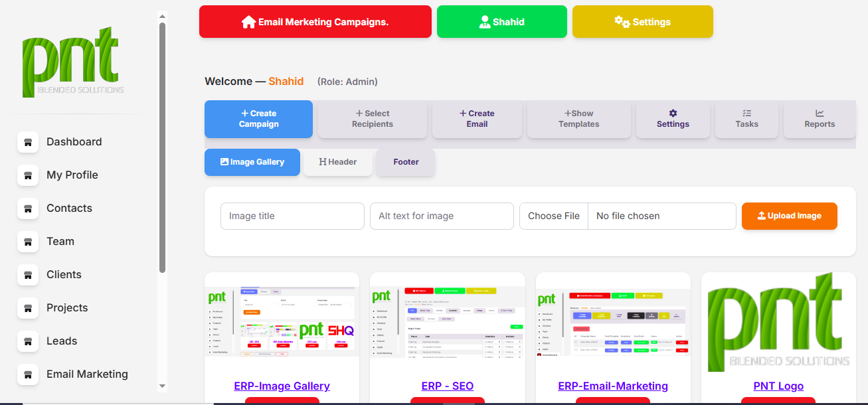Click the Team sidebar icon
This screenshot has width=868, height=405.
[x=28, y=242]
